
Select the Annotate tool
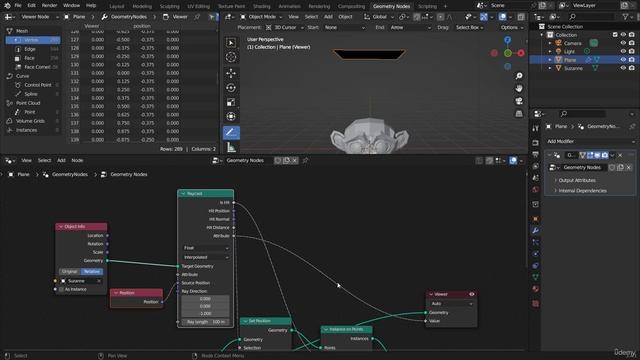pyautogui.click(x=231, y=132)
